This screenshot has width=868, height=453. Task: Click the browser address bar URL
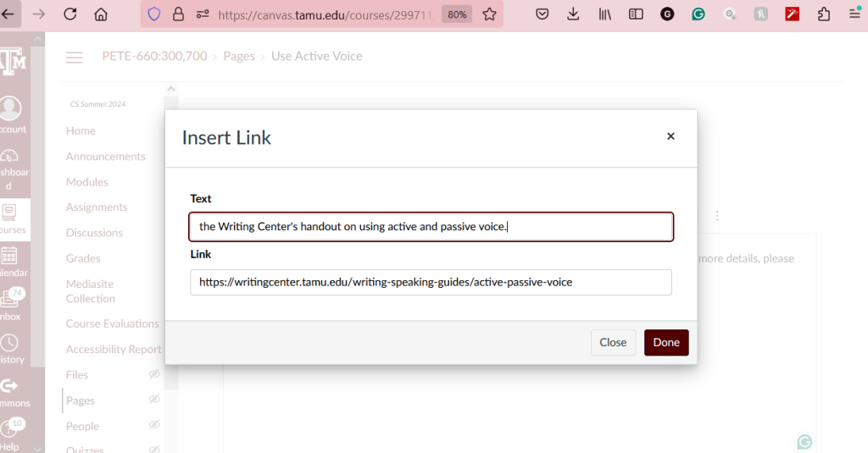pyautogui.click(x=325, y=15)
